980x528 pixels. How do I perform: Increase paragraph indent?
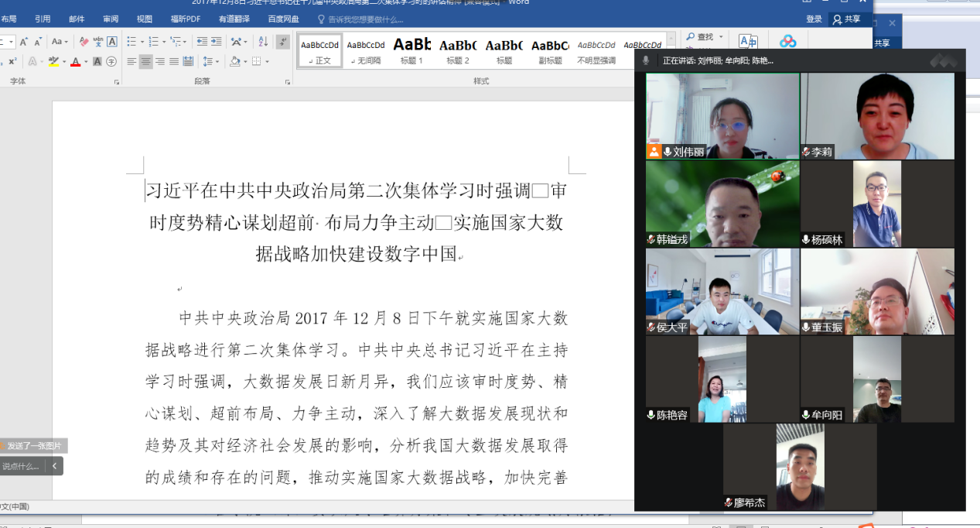pyautogui.click(x=215, y=42)
